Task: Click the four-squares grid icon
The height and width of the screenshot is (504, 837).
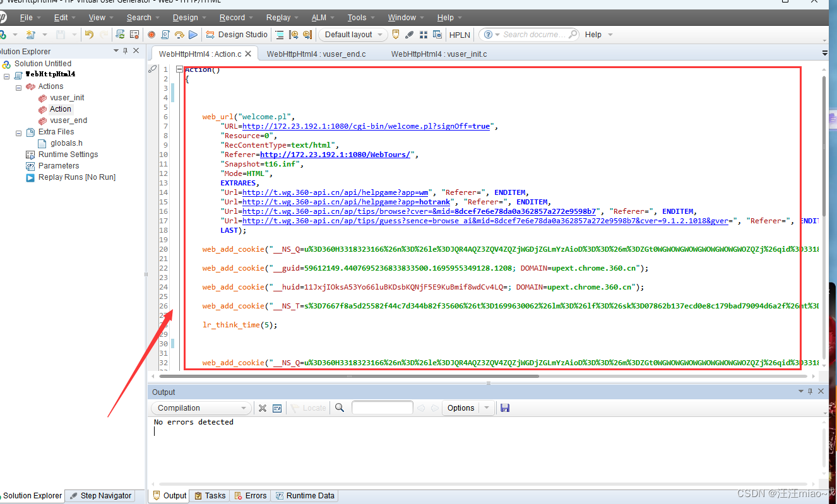Action: pos(424,35)
